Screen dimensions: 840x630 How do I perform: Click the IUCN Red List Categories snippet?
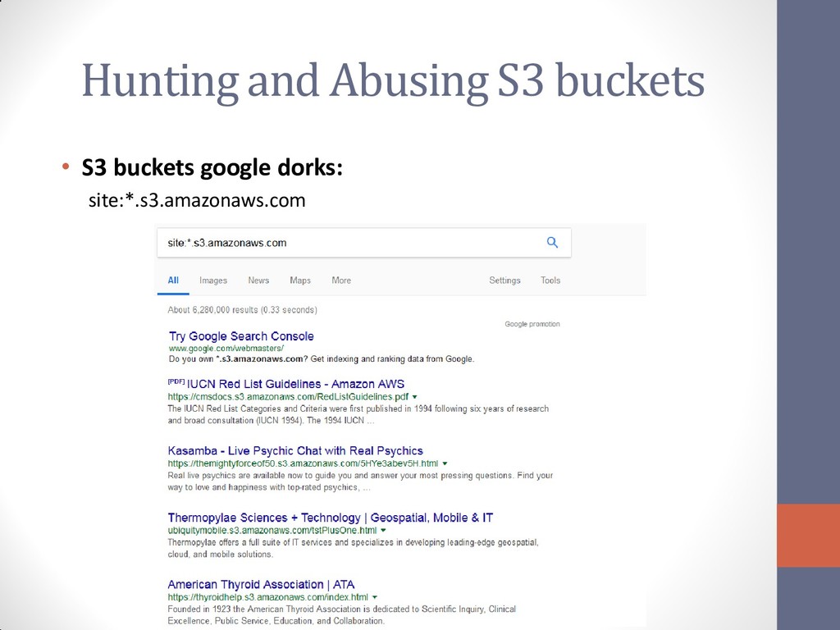pos(358,414)
